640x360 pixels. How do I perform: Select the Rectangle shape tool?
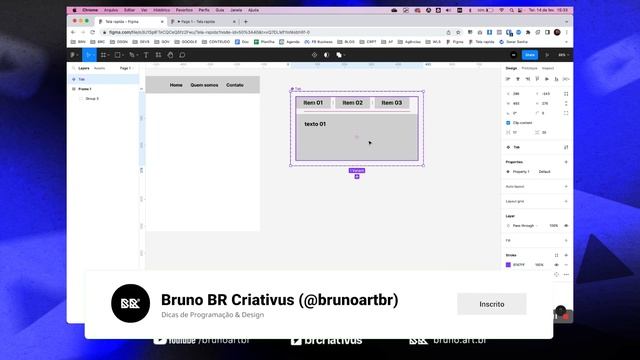pos(117,55)
